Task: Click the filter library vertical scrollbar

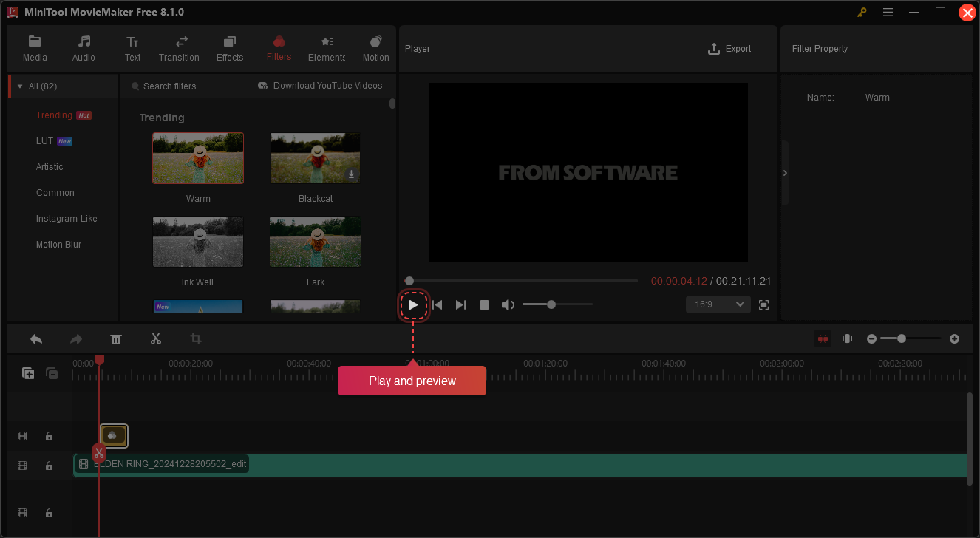Action: coord(392,104)
